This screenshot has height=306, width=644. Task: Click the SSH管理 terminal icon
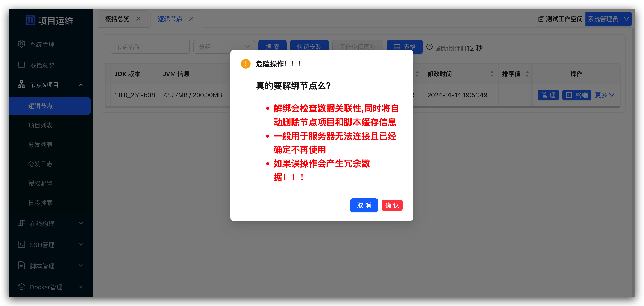click(x=22, y=244)
